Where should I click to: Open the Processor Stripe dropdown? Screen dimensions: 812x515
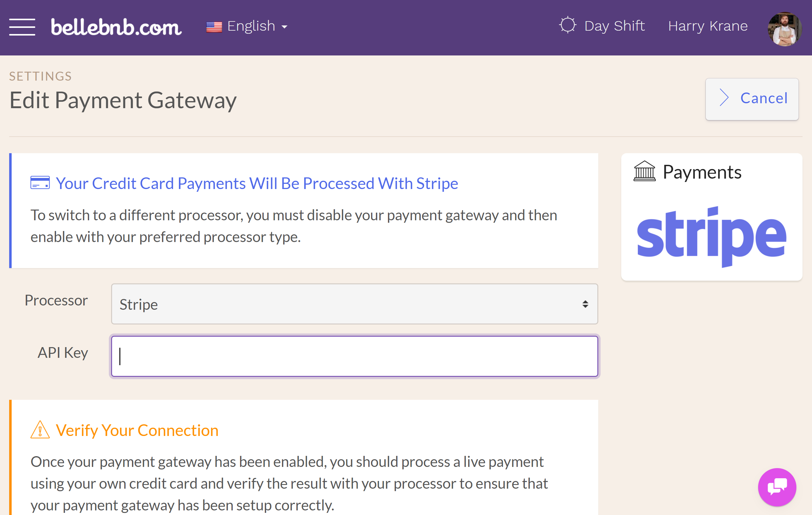click(354, 304)
